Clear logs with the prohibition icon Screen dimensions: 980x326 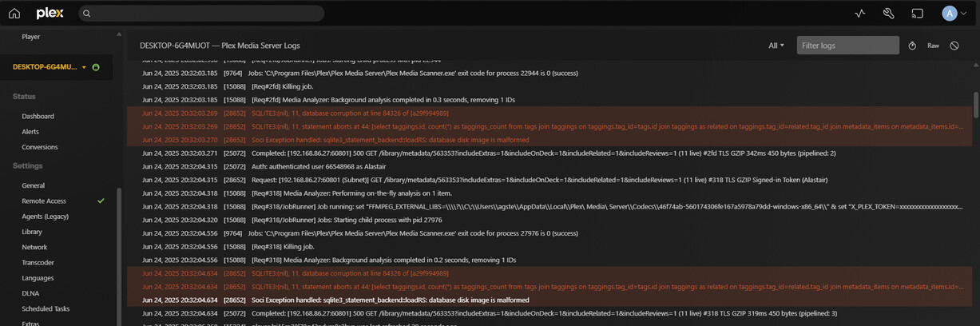pyautogui.click(x=954, y=46)
